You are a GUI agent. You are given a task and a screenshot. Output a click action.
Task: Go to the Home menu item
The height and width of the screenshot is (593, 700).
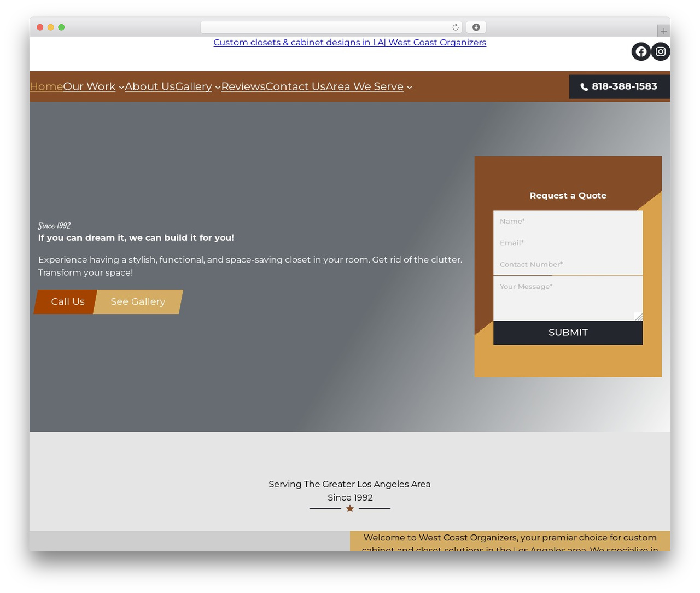[x=46, y=86]
